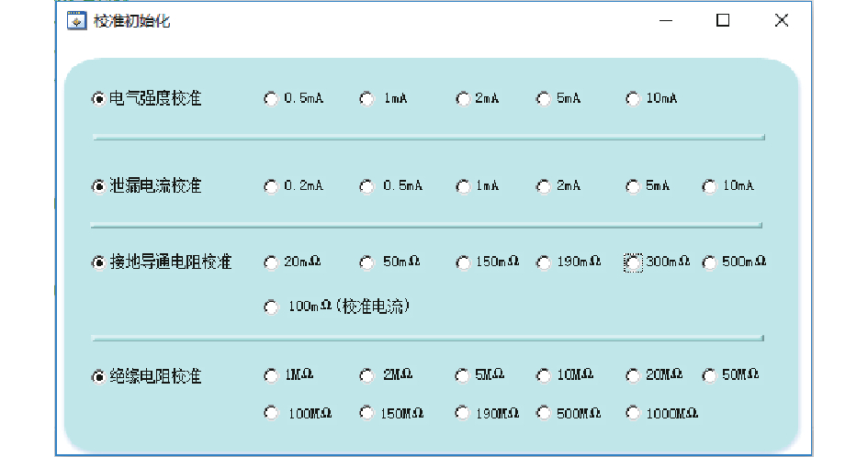The image size is (868, 457).
Task: Select the 1000MΩ option
Action: (x=633, y=413)
